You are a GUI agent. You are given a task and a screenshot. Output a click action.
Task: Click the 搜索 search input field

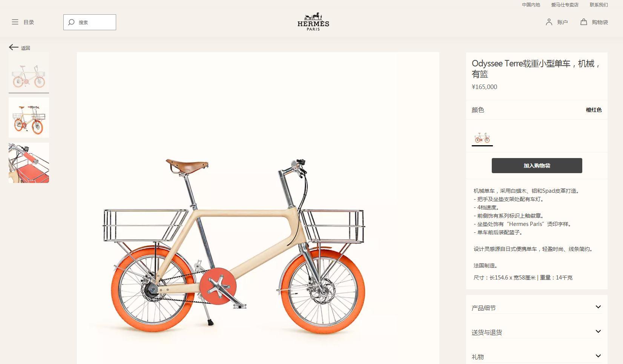90,22
